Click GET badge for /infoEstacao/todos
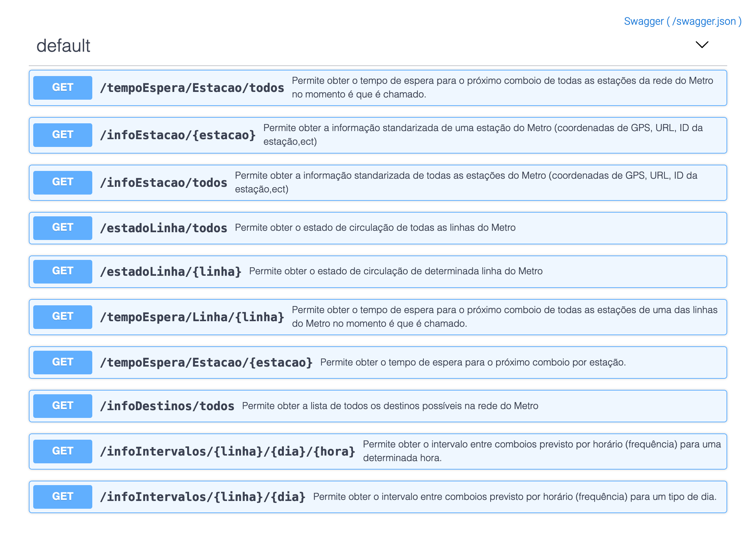The width and height of the screenshot is (756, 539). click(x=63, y=183)
